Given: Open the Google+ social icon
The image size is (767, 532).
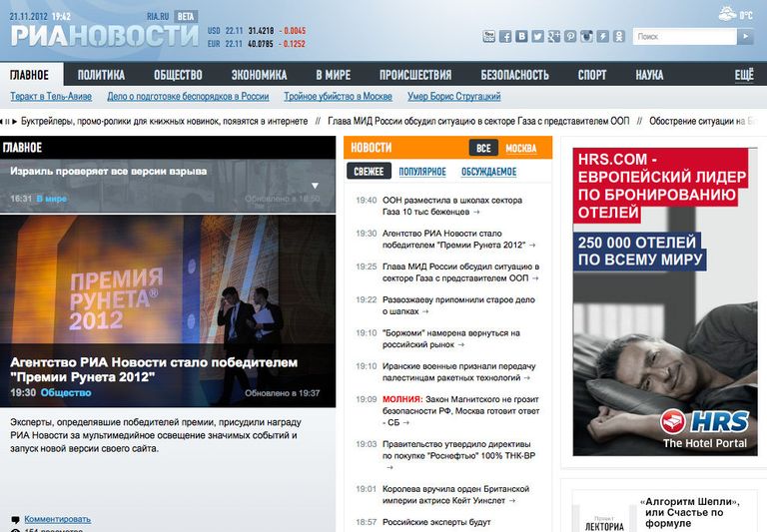Looking at the screenshot, I should (553, 36).
